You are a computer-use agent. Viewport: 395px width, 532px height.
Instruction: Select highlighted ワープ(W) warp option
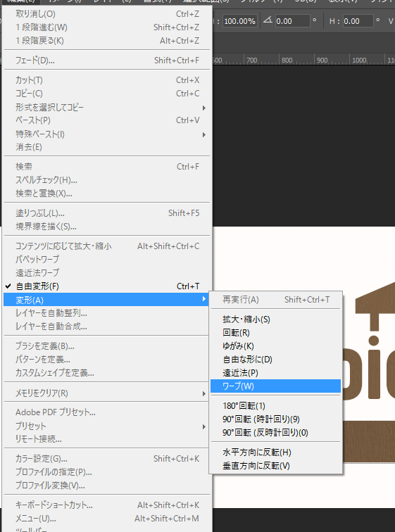click(x=275, y=386)
